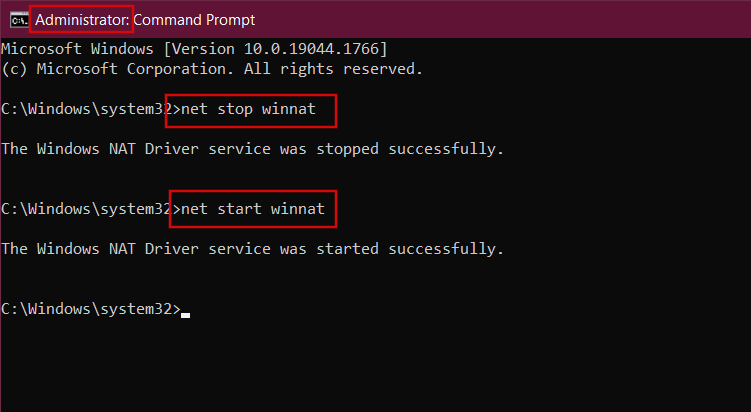The image size is (751, 412).
Task: Click the word "stop" in the first command
Action: pos(233,109)
